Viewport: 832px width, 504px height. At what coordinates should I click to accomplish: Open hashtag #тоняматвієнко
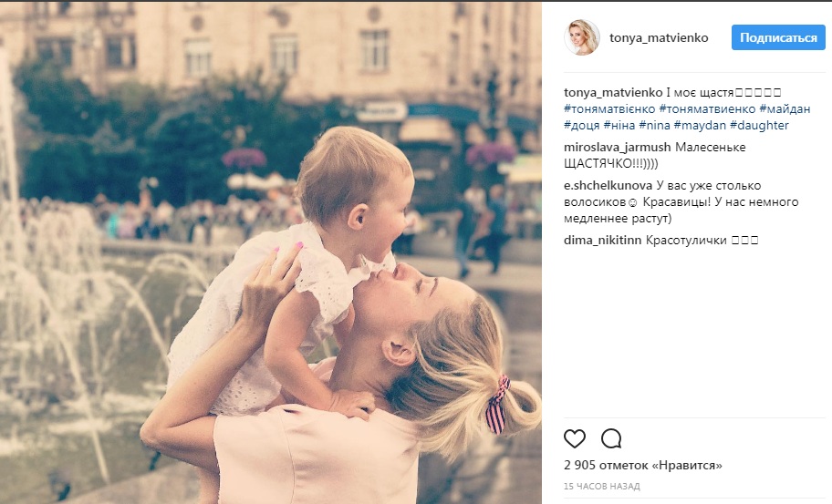609,109
